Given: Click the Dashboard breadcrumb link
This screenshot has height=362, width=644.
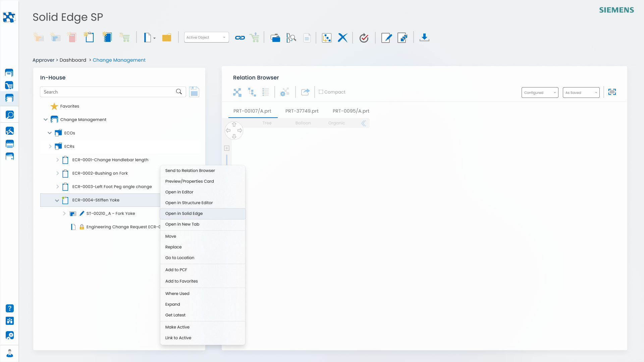Looking at the screenshot, I should point(73,60).
